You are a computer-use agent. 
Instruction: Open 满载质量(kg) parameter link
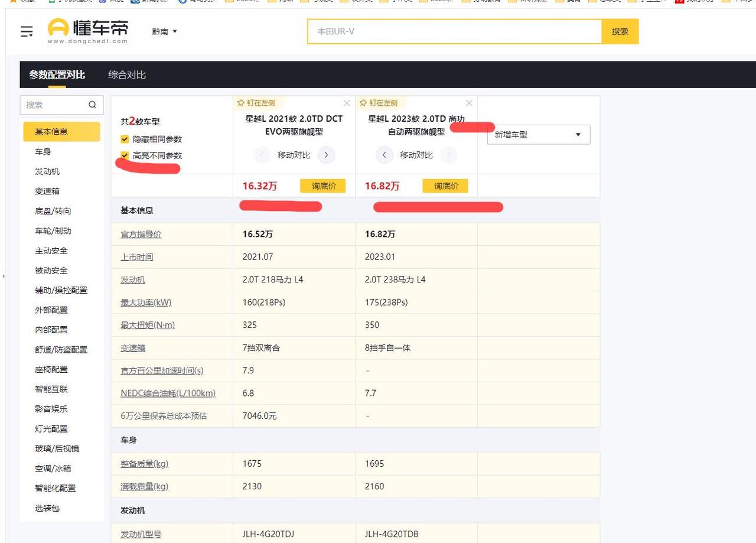point(145,486)
